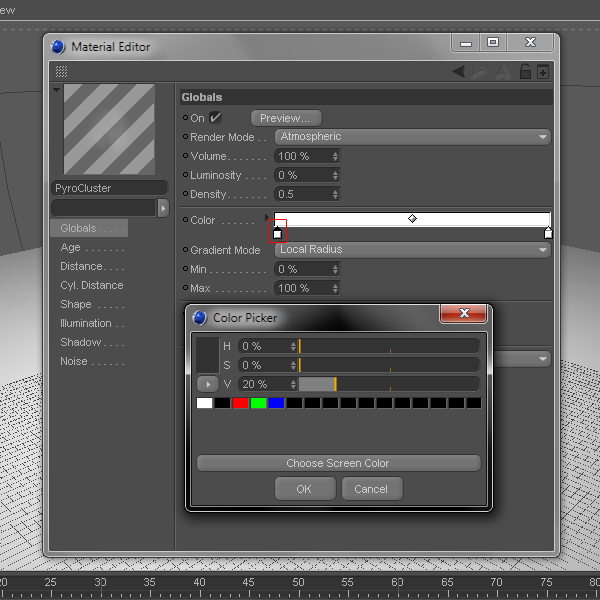600x600 pixels.
Task: Open the Gradient Mode Local Radius dropdown
Action: (412, 249)
